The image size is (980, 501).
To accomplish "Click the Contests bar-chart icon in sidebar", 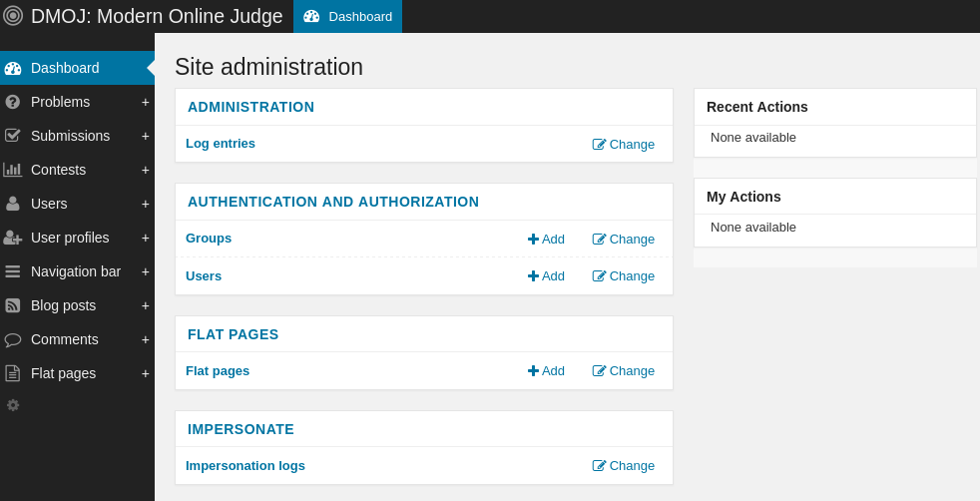I will pos(13,170).
